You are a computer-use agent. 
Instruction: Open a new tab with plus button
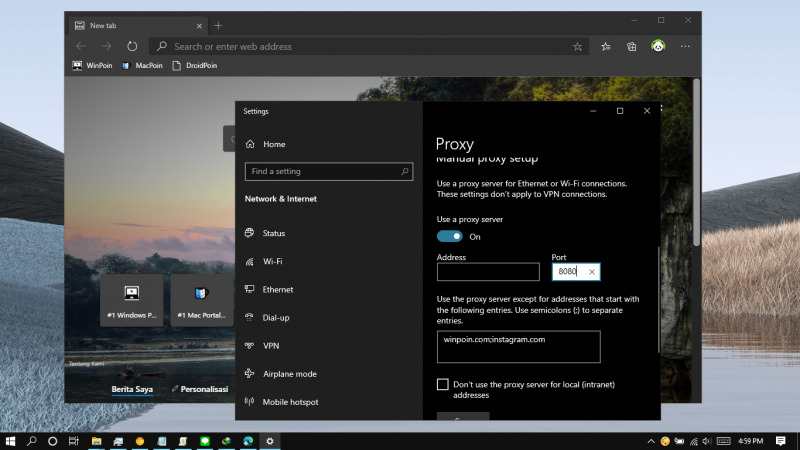pyautogui.click(x=218, y=25)
